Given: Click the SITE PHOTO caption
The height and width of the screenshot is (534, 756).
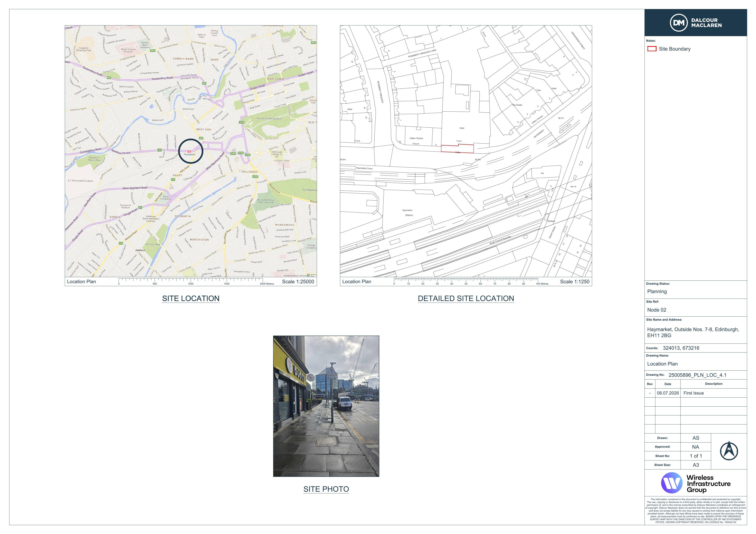Looking at the screenshot, I should tap(326, 489).
